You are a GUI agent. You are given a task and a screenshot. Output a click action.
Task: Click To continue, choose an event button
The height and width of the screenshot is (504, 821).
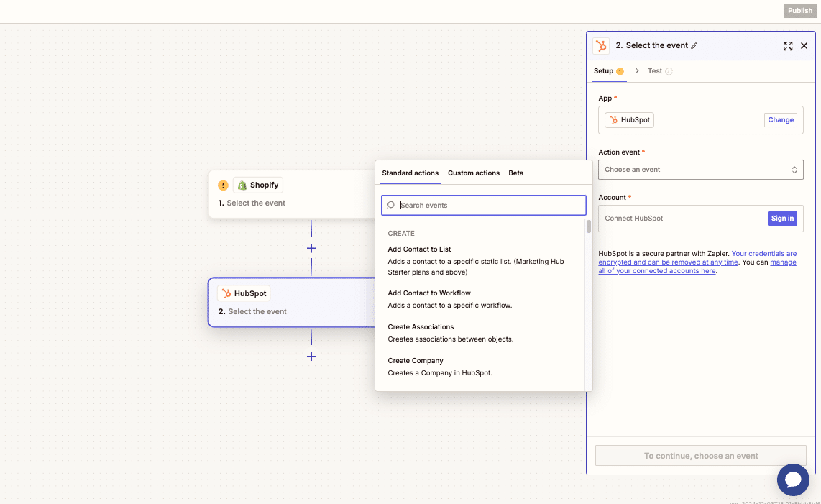(x=700, y=456)
